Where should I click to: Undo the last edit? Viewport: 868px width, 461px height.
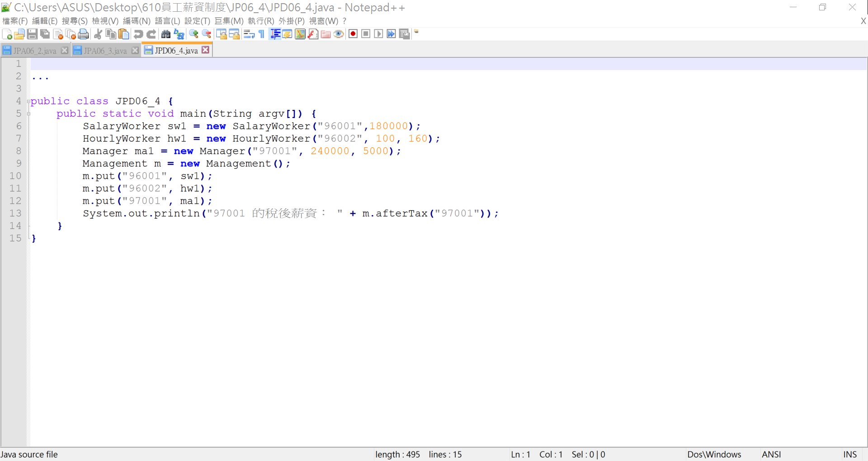pyautogui.click(x=138, y=34)
